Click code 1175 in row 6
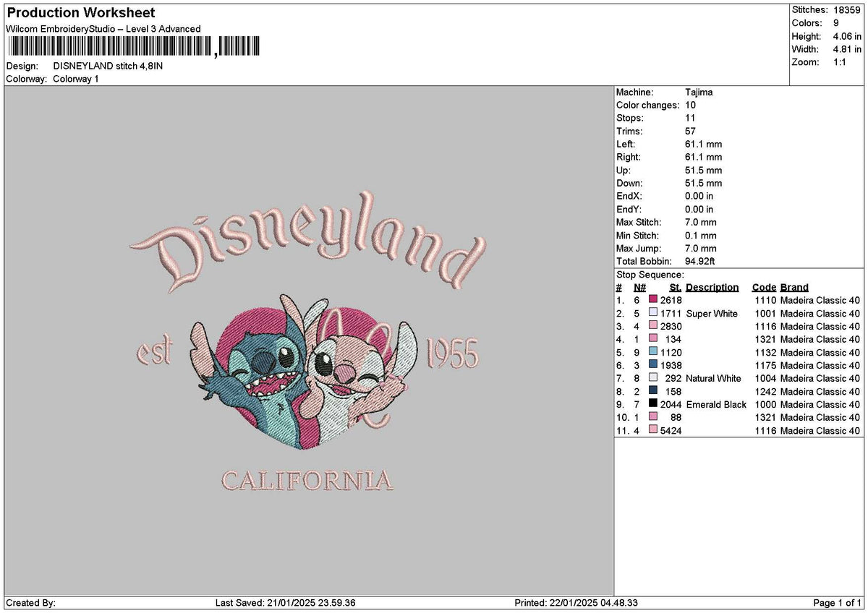868x613 pixels. pyautogui.click(x=765, y=365)
